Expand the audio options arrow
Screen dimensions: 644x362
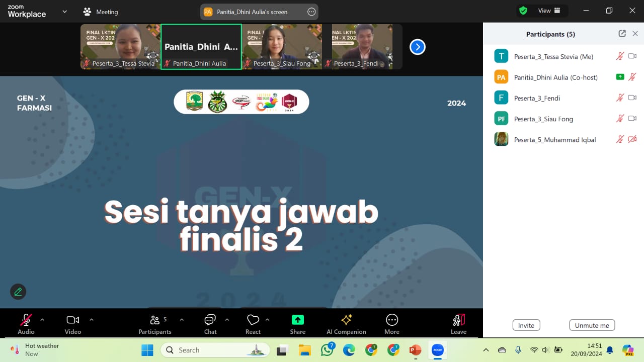[x=42, y=320]
